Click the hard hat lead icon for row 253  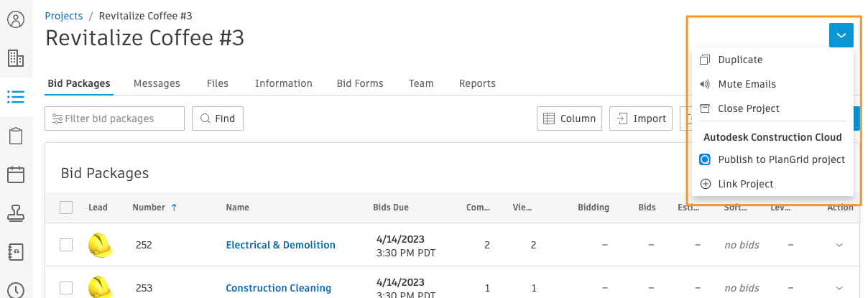click(101, 287)
